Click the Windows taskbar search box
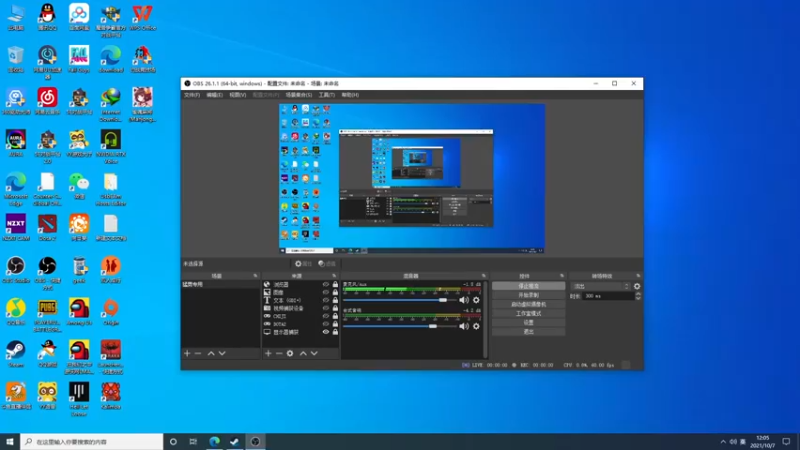This screenshot has height=450, width=800. coord(92,442)
